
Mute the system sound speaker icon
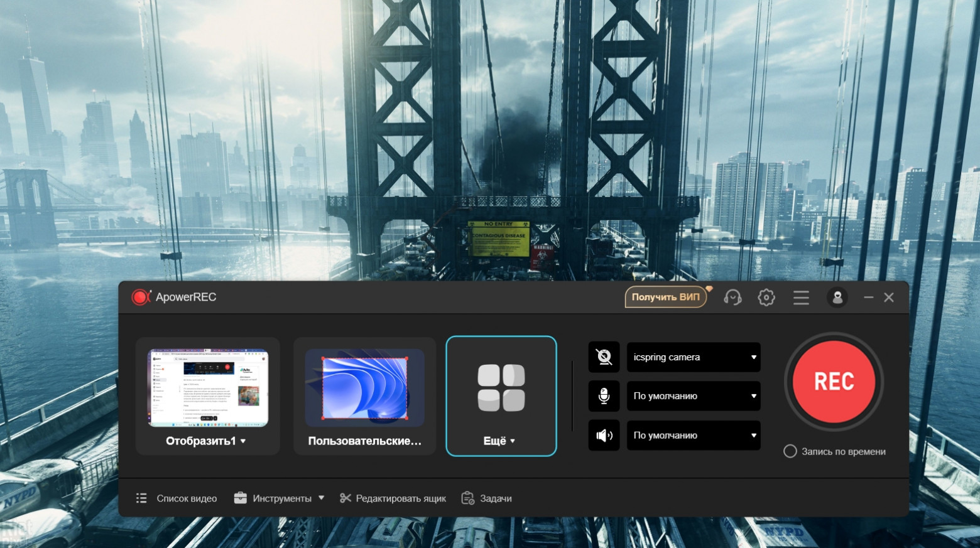click(x=604, y=435)
